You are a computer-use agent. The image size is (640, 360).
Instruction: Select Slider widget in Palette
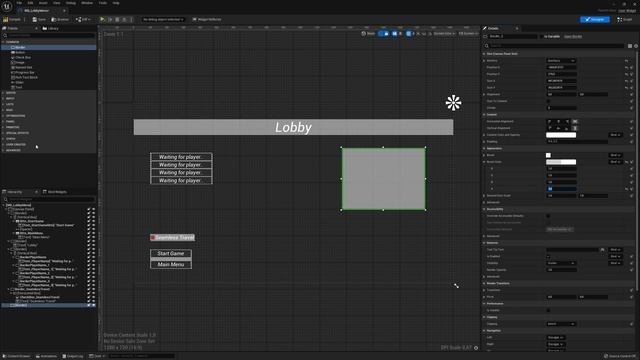[x=19, y=82]
